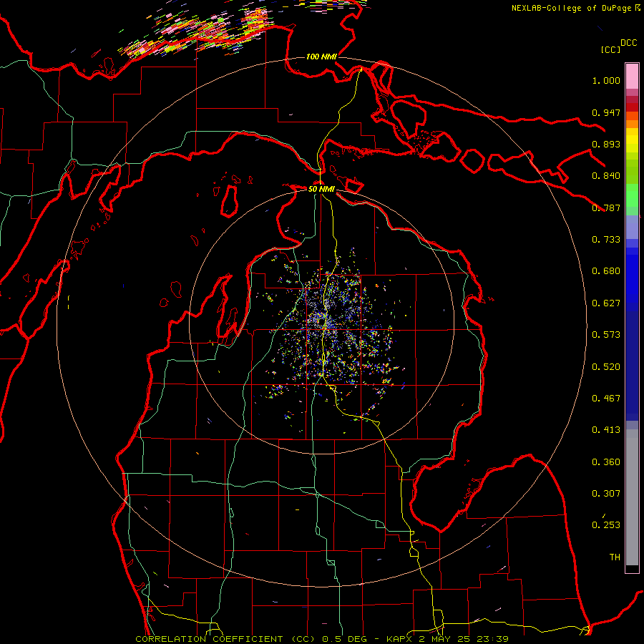
Task: Click the "50 NMI" range ring label
Action: point(321,189)
